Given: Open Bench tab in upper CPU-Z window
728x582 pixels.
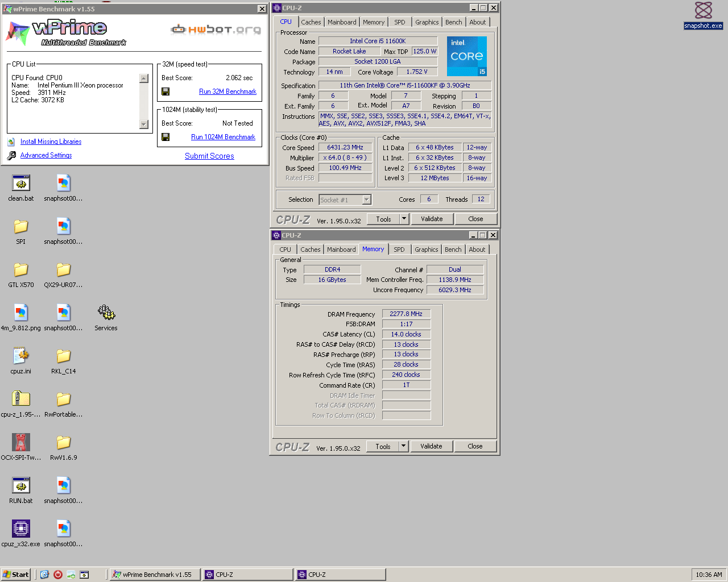Looking at the screenshot, I should point(453,22).
